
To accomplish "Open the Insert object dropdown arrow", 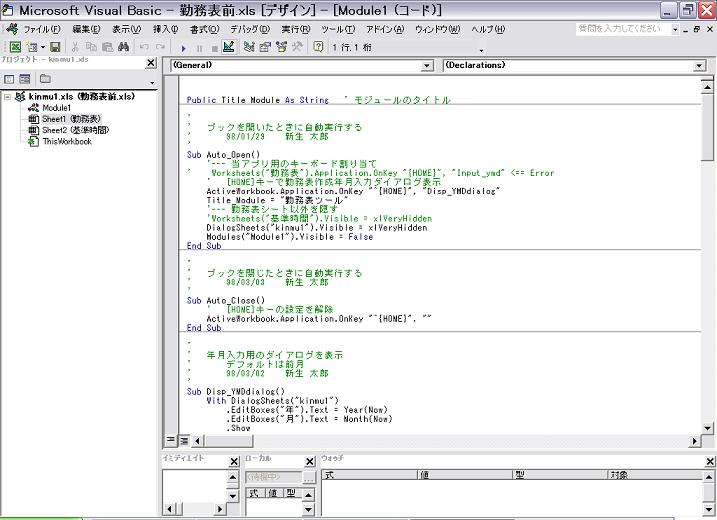I will point(43,47).
